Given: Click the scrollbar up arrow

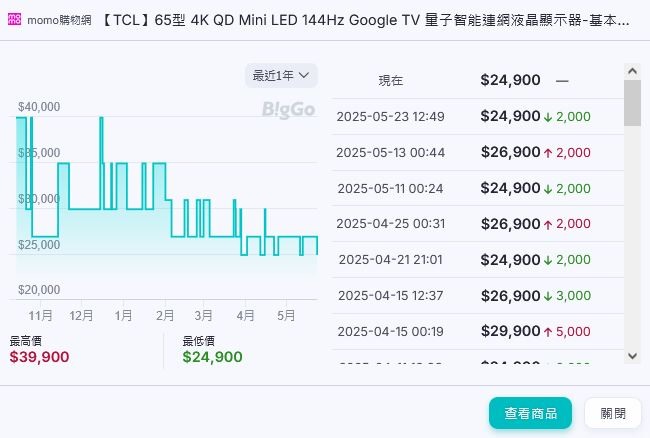Looking at the screenshot, I should coord(631,71).
